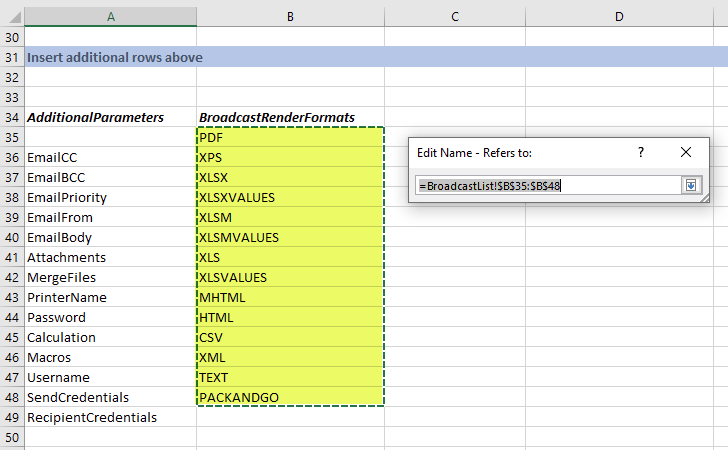Click the EmailPriority cell
The height and width of the screenshot is (450, 728).
pos(110,197)
